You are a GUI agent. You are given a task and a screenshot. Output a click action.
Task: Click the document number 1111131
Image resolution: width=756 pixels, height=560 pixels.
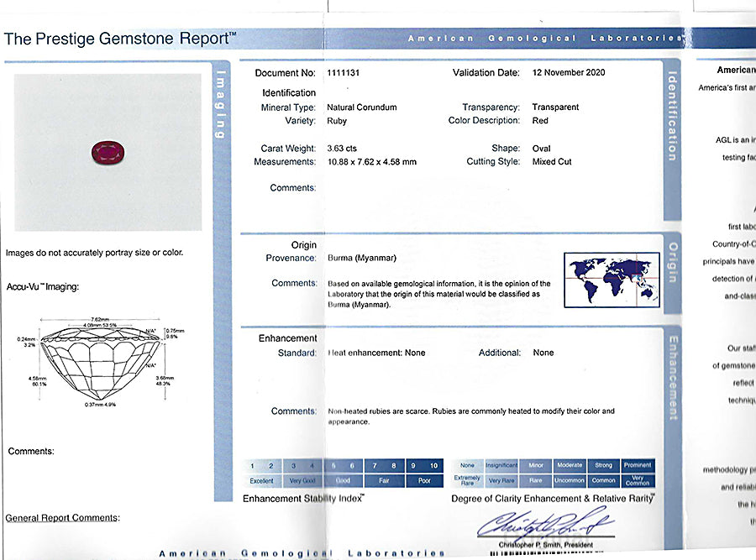[344, 73]
